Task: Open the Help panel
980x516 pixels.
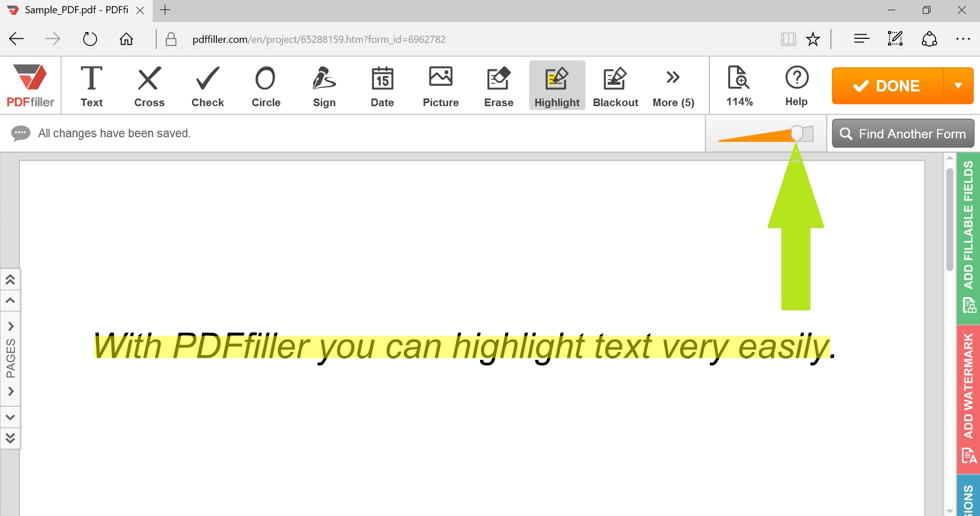Action: click(796, 85)
